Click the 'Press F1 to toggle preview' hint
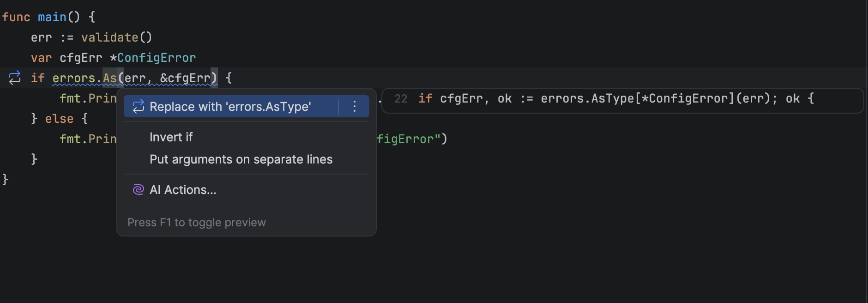This screenshot has height=303, width=868. point(196,223)
